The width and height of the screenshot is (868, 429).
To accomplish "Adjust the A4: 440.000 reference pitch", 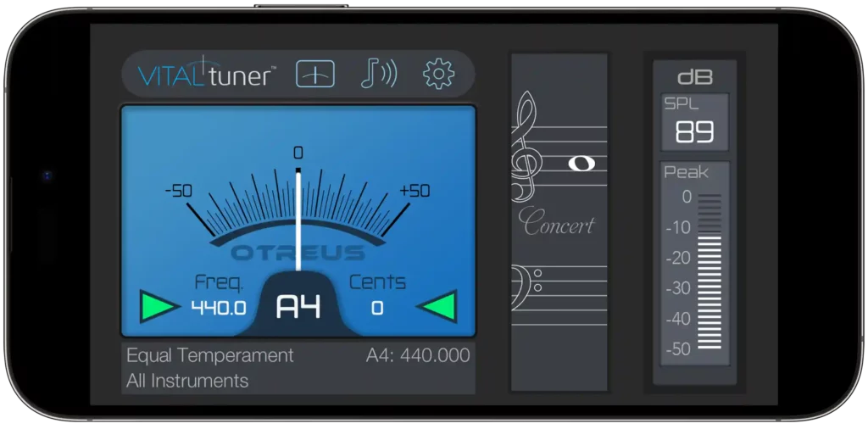I will click(x=418, y=355).
